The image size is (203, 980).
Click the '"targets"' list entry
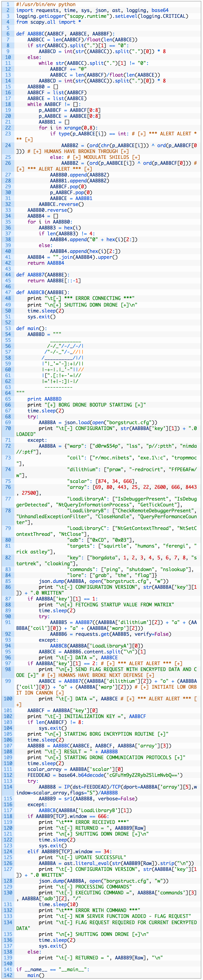106,549
